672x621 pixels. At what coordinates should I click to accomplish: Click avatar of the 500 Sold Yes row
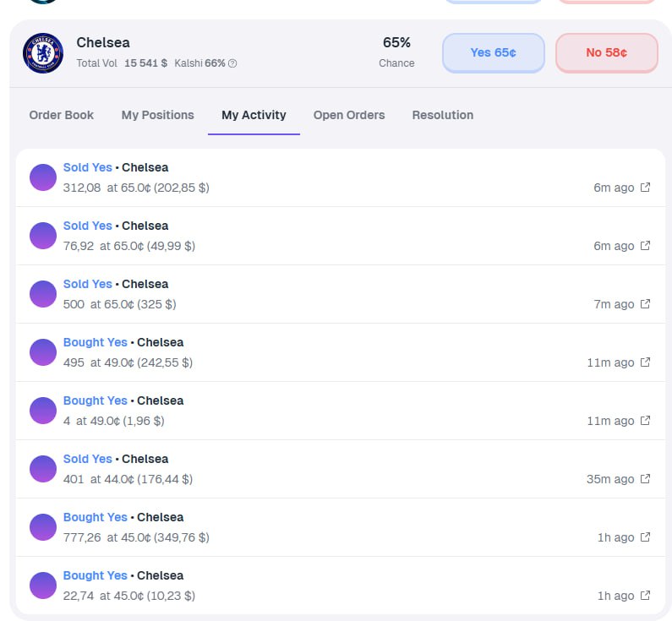(43, 294)
